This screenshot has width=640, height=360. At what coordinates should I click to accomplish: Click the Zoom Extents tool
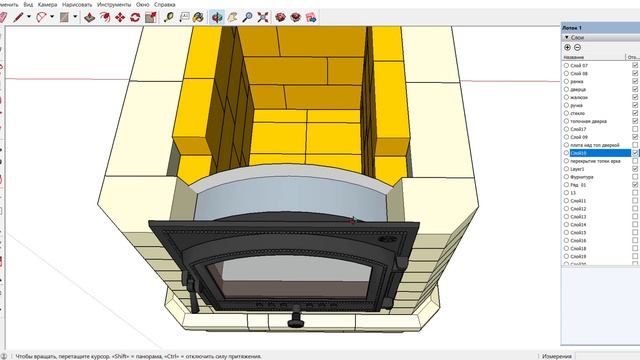(263, 17)
